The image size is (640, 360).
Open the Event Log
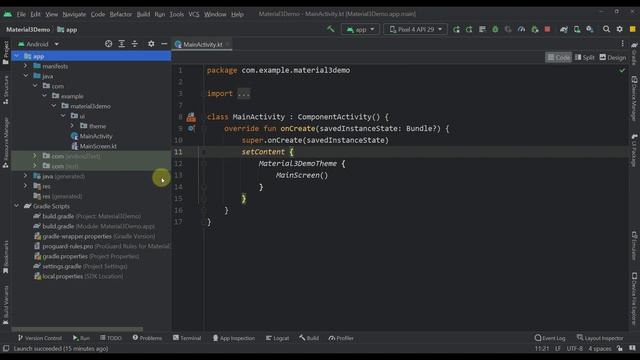click(550, 338)
